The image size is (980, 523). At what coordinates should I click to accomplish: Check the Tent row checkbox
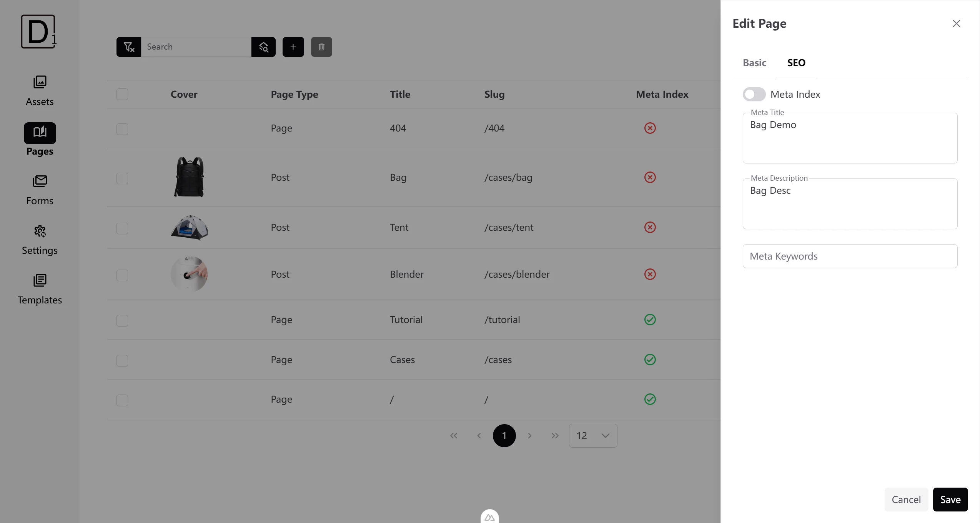(x=122, y=228)
